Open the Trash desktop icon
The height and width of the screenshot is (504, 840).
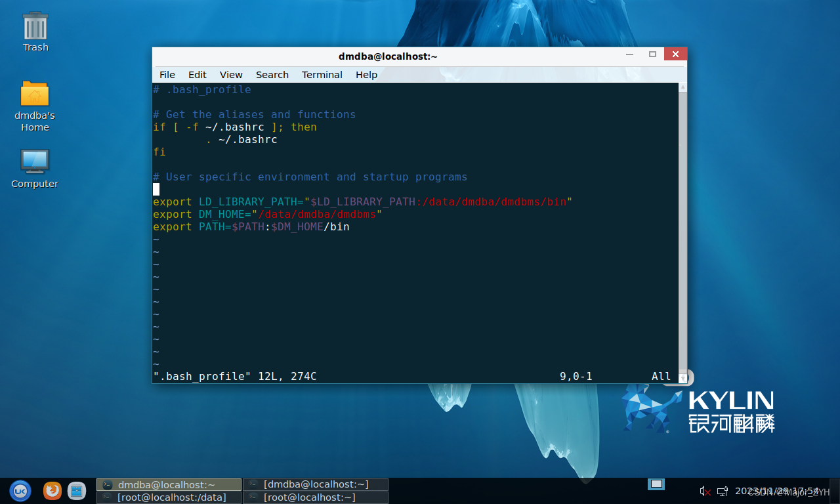pos(35,31)
